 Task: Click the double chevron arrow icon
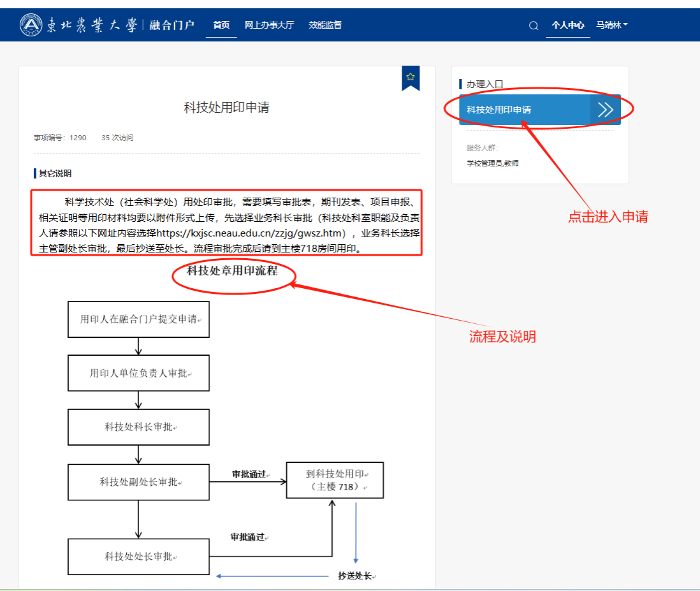[x=605, y=110]
